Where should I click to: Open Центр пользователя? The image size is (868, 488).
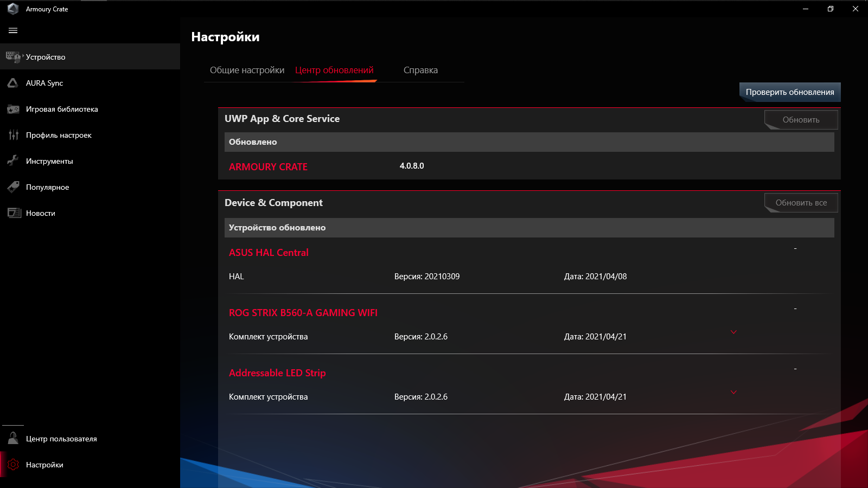coord(90,439)
